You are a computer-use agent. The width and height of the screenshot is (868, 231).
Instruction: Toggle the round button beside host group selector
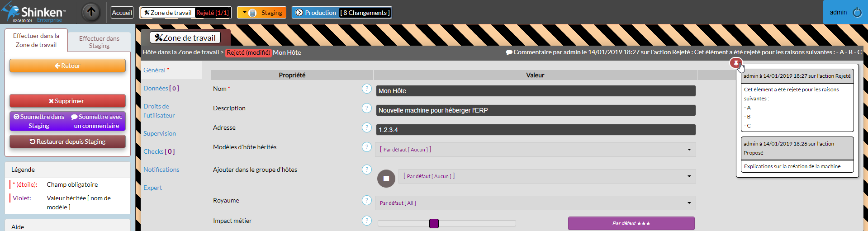tap(386, 179)
